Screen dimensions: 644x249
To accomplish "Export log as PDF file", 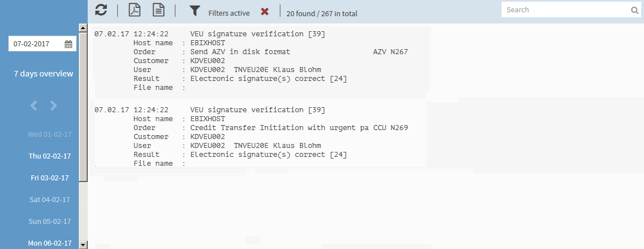I will [135, 10].
